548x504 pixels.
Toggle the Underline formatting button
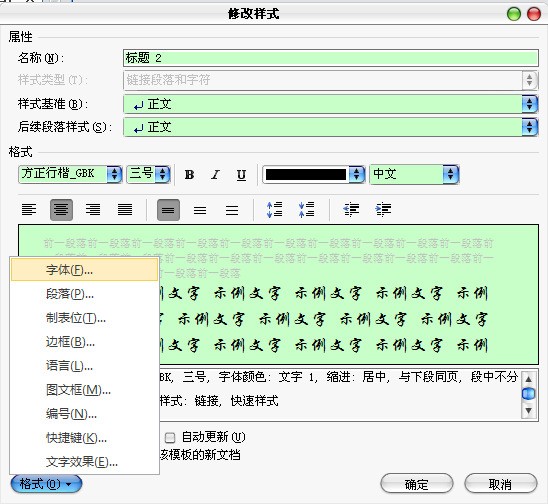point(241,175)
